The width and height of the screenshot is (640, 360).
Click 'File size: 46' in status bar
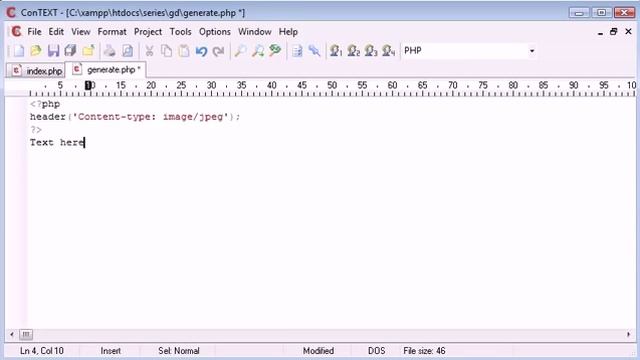424,351
